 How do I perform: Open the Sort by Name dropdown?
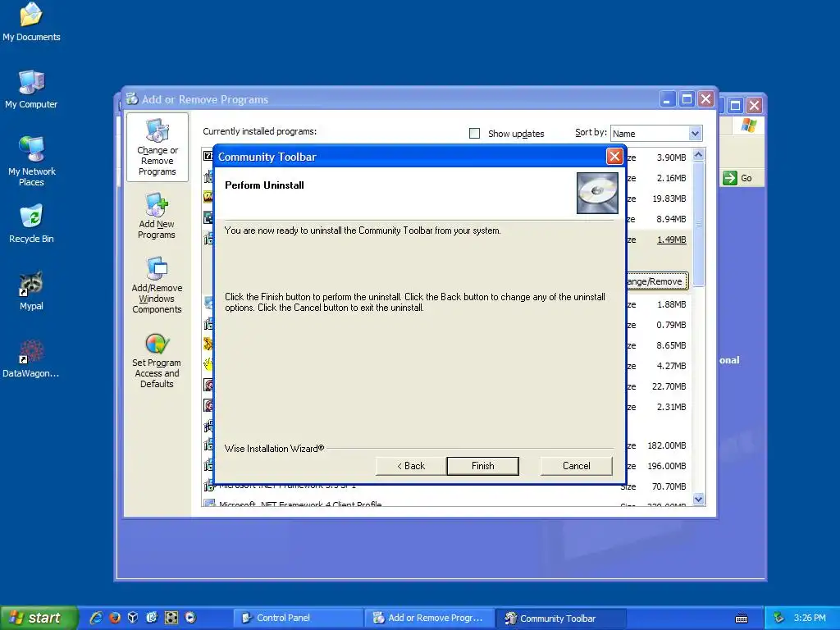tap(695, 134)
